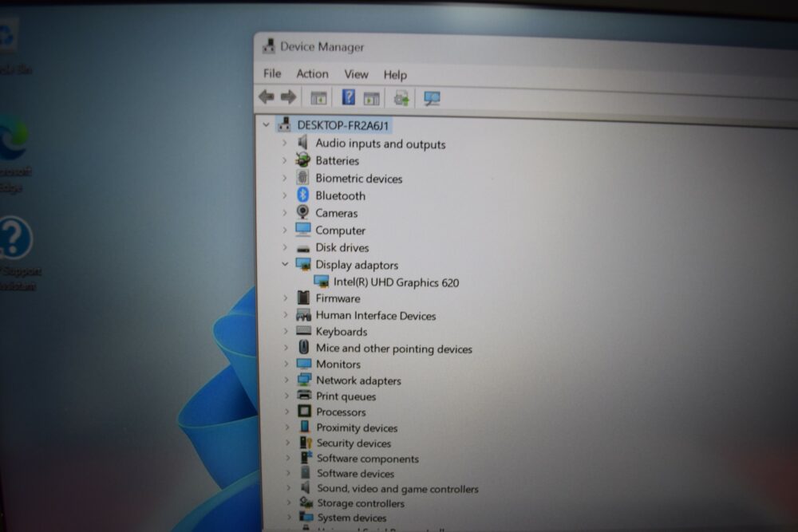Viewport: 798px width, 532px height.
Task: Click the Firmware chip icon
Action: (303, 298)
